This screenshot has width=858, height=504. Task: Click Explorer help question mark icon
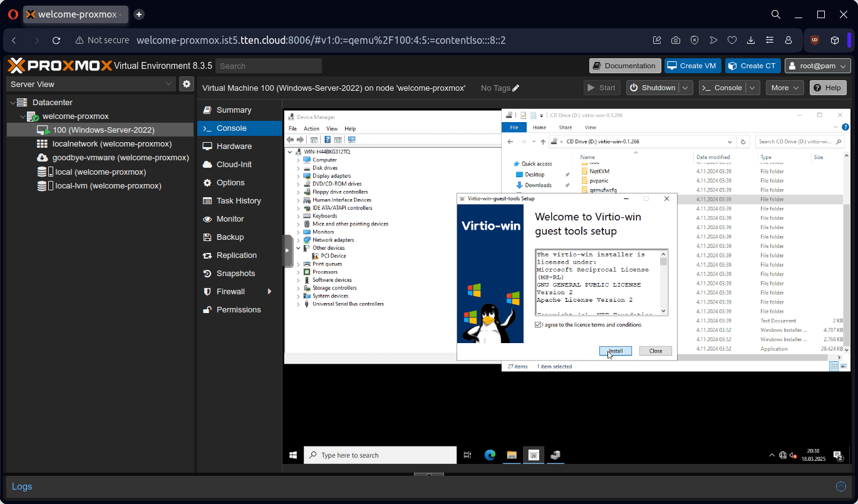[x=846, y=127]
